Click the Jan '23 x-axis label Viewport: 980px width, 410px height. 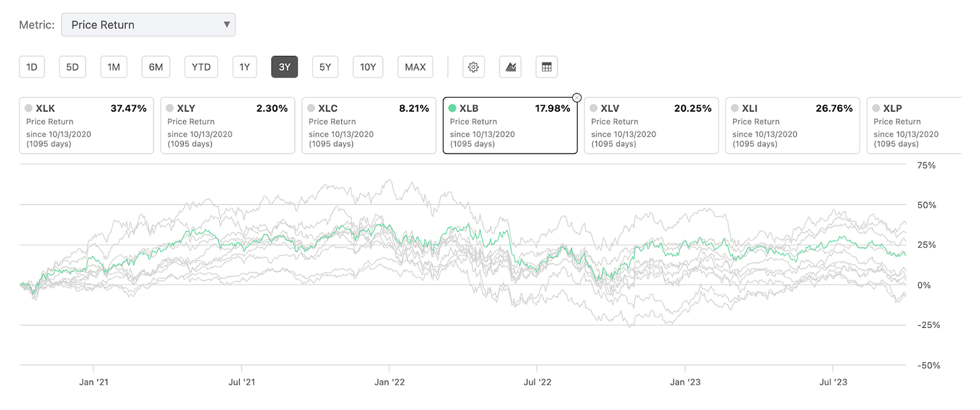click(685, 382)
